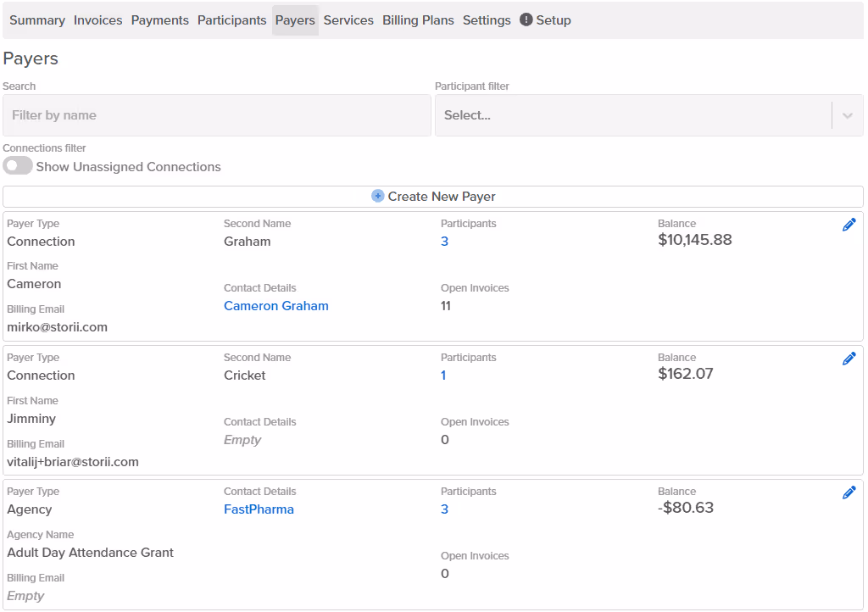
Task: Open the FastPharma contact link
Action: click(259, 509)
